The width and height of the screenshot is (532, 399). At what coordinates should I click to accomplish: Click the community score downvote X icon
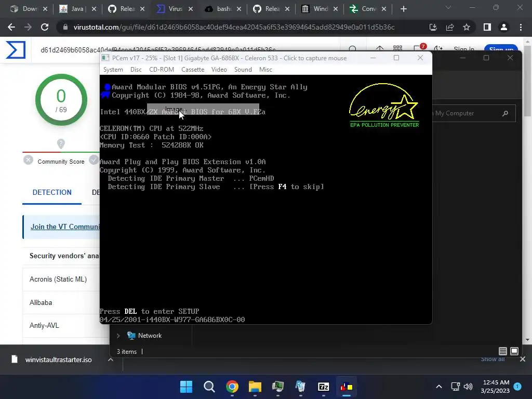tap(28, 160)
